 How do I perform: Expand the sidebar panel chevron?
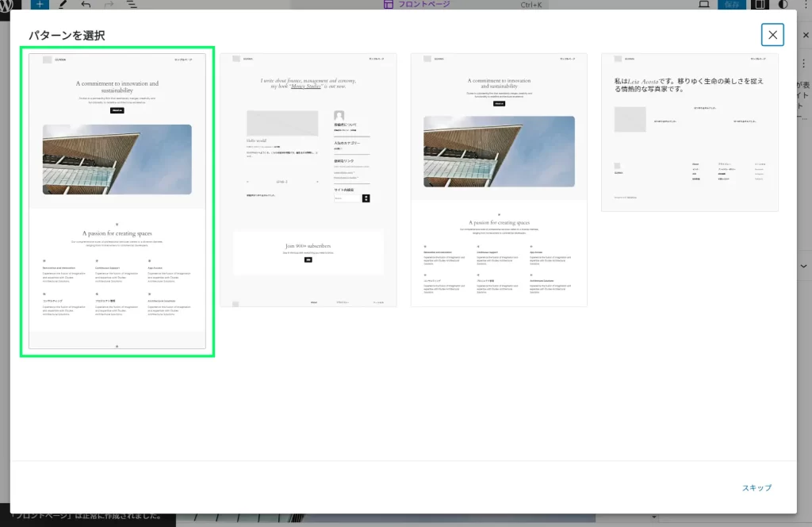point(804,266)
